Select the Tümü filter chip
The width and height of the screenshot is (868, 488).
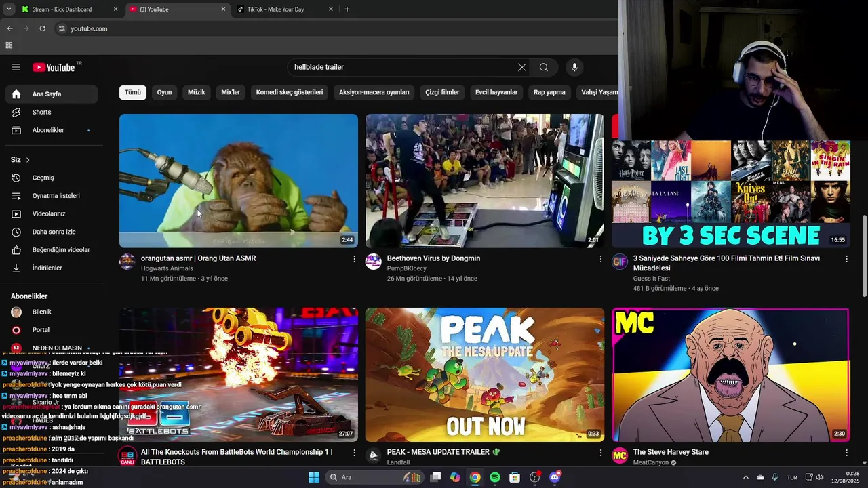click(x=133, y=92)
